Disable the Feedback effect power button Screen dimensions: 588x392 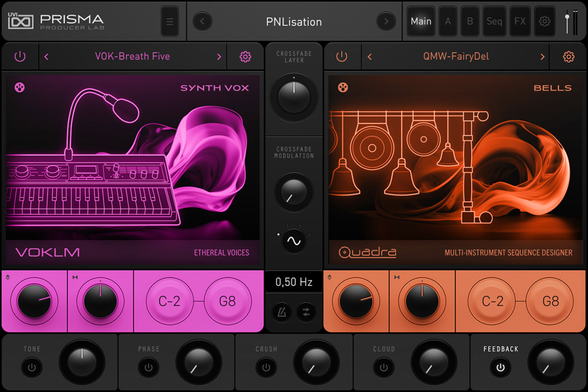(500, 368)
